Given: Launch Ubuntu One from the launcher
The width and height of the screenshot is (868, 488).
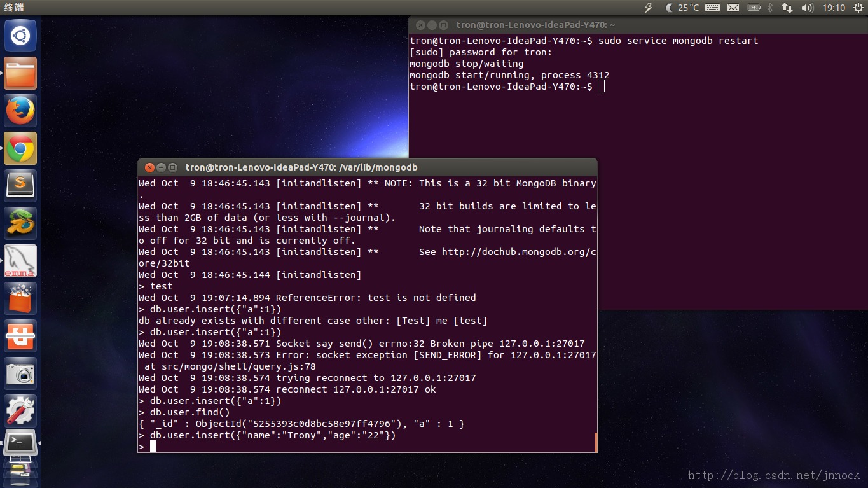Looking at the screenshot, I should [20, 336].
